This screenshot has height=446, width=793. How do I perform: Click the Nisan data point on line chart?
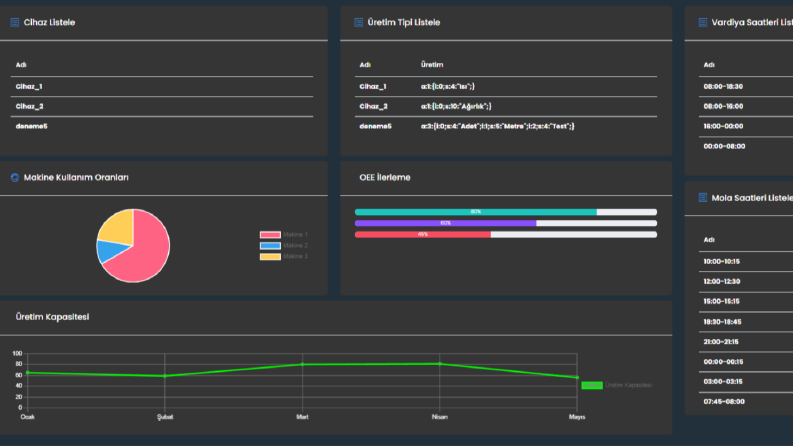pos(439,364)
